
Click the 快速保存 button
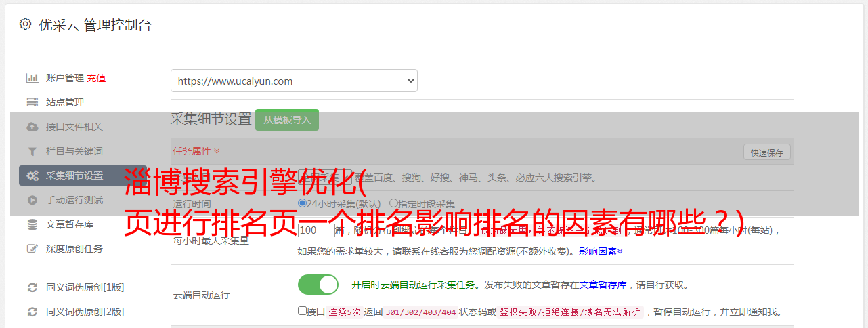[x=767, y=152]
